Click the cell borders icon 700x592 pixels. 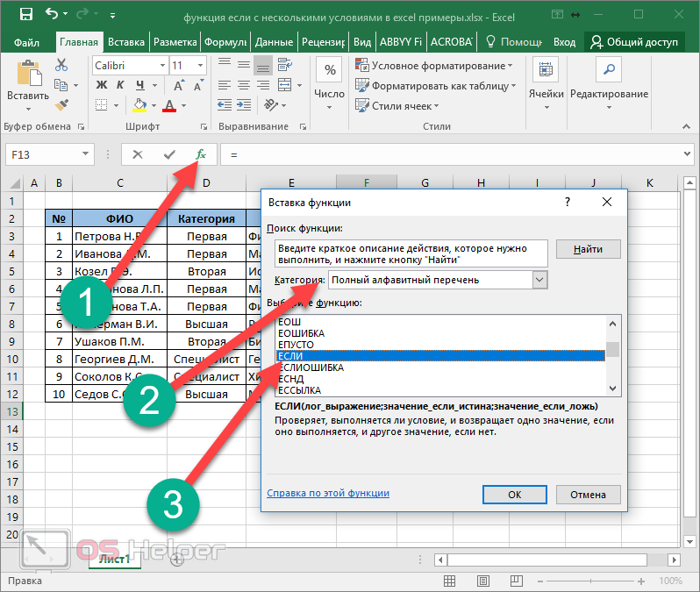pos(102,105)
